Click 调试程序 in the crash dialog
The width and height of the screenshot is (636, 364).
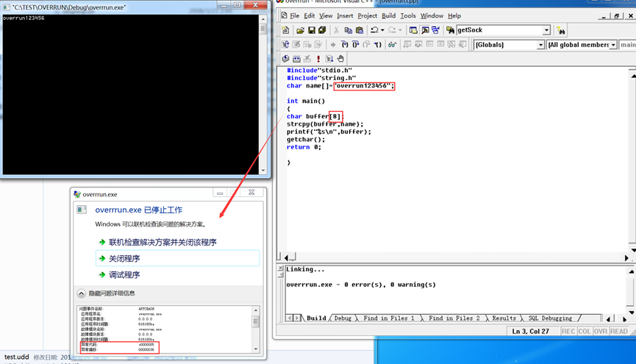pos(124,275)
